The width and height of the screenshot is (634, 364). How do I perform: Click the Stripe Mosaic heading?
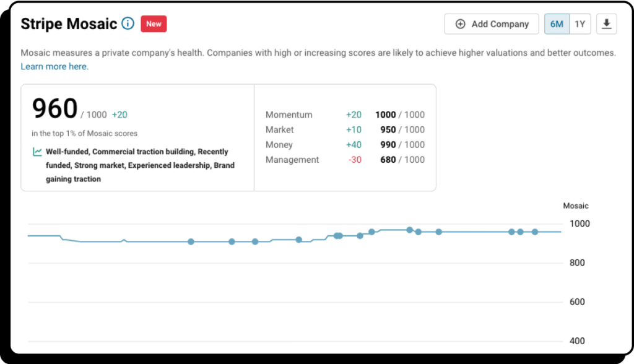68,24
